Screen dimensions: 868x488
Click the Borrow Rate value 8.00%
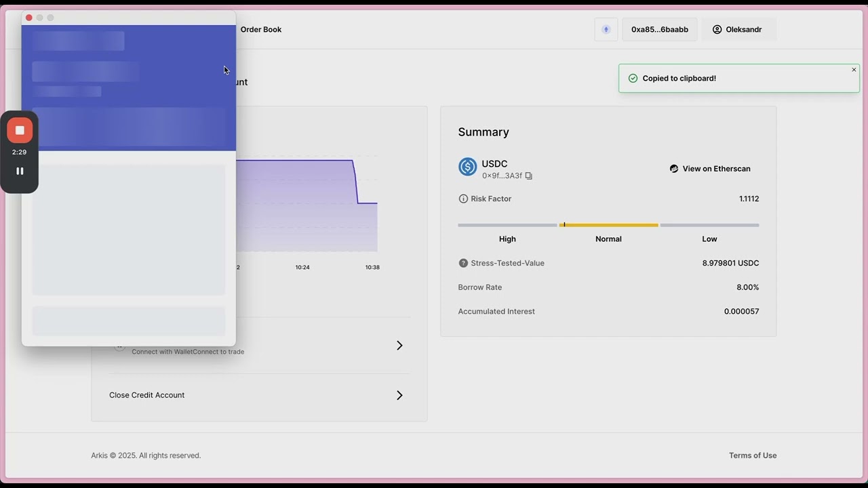[x=747, y=287]
